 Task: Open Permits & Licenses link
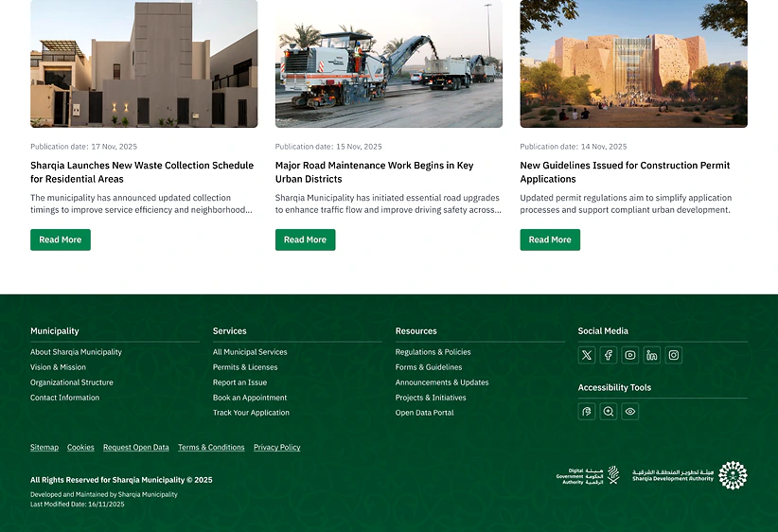click(245, 367)
